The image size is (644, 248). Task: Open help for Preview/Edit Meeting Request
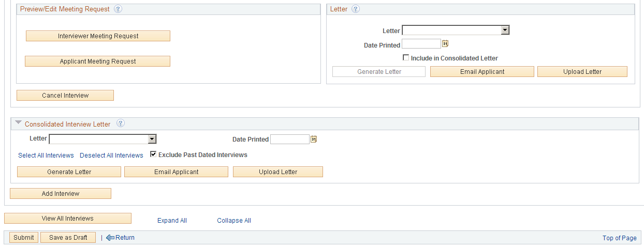point(118,9)
